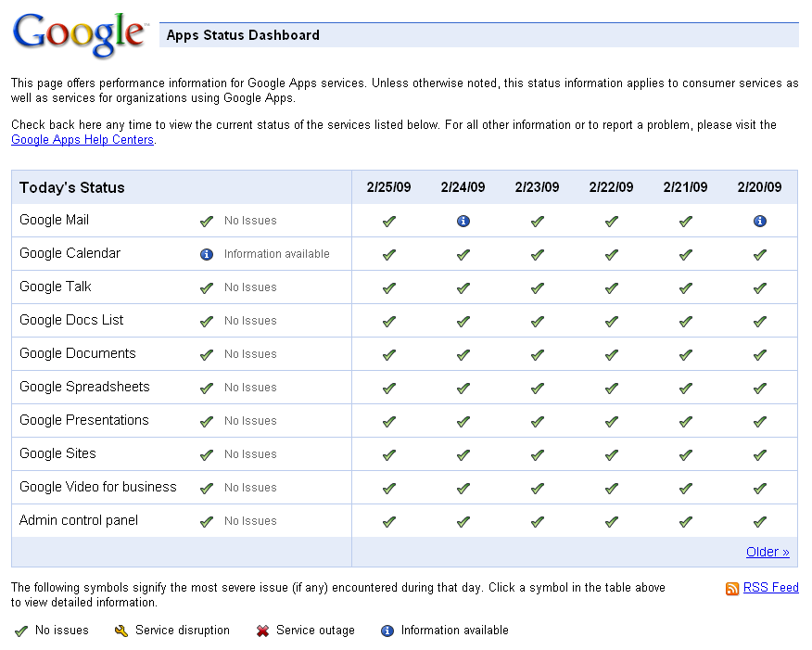Select Google Spreadsheets' checkmark under 2/21/09

tap(685, 388)
